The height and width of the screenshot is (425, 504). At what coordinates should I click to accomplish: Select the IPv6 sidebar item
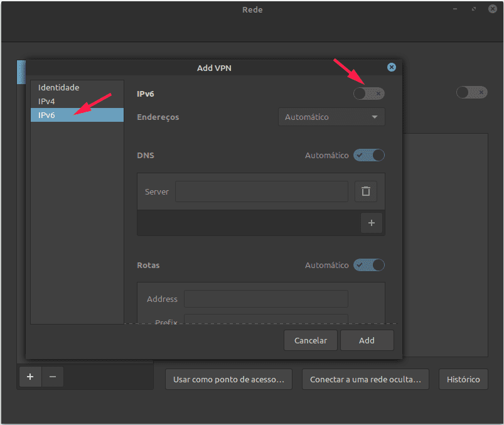47,115
